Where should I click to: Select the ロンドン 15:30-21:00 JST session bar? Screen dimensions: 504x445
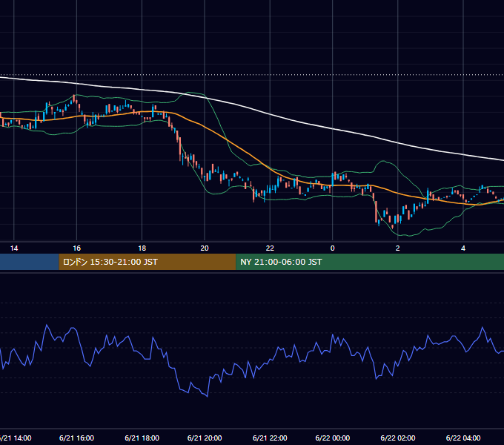click(x=147, y=262)
